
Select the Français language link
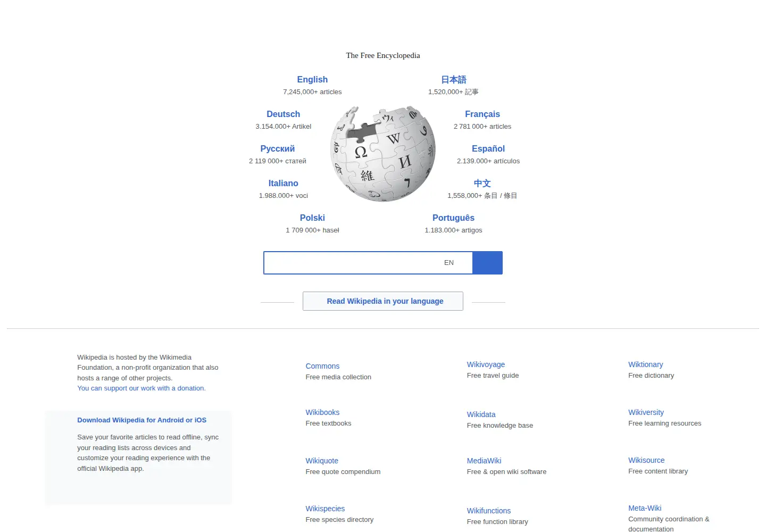(482, 114)
